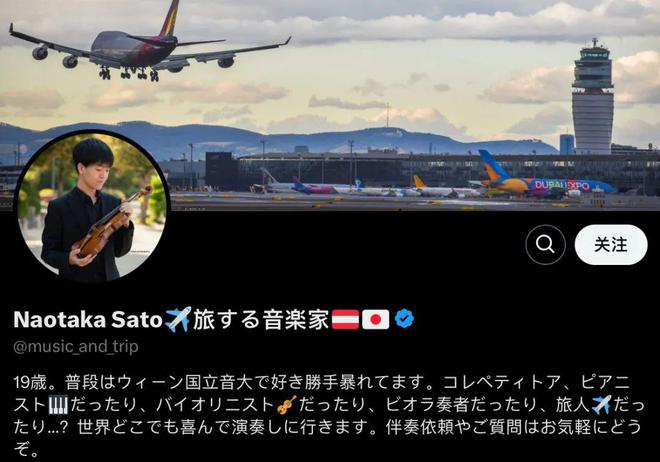
Task: Click the Japanese flag emoji in the name
Action: click(x=376, y=319)
